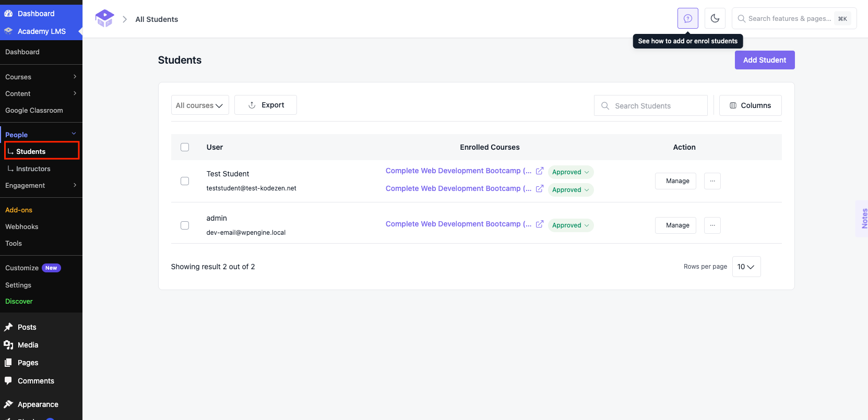Change rows per page dropdown showing 10
868x420 pixels.
click(x=746, y=267)
